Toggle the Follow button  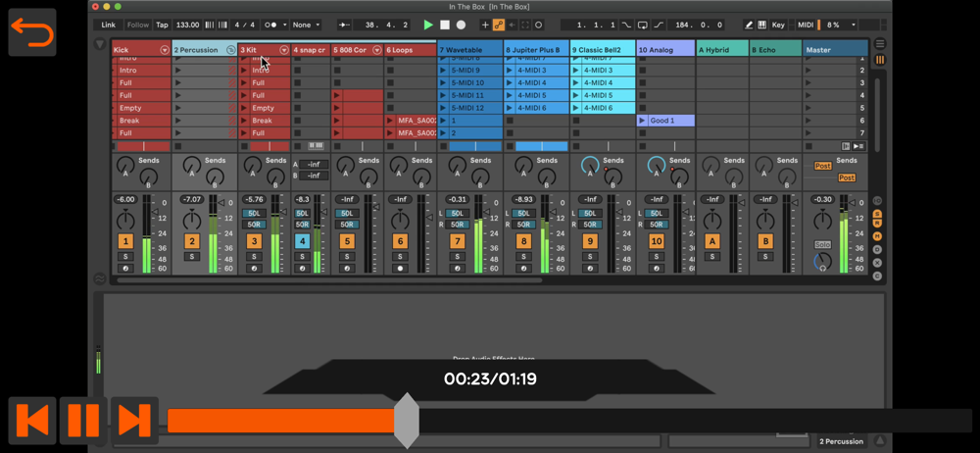click(x=138, y=25)
